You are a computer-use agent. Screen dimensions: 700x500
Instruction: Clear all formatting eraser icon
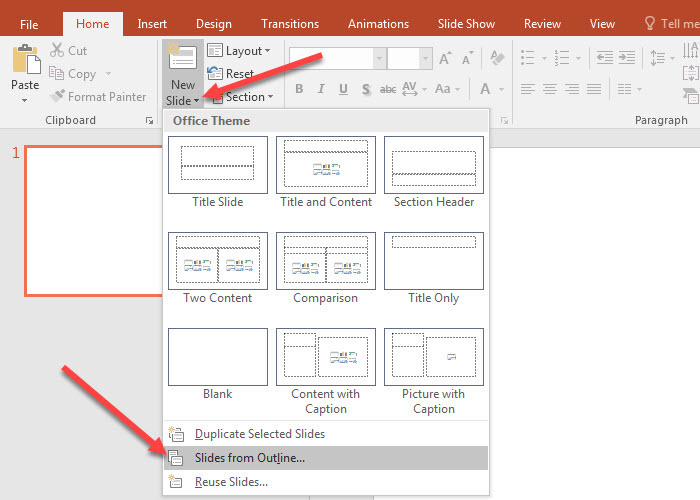click(x=497, y=58)
